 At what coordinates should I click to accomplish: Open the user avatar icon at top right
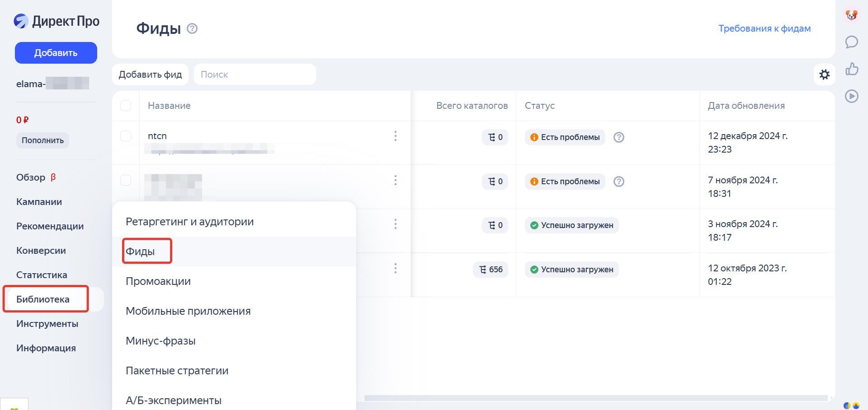coord(852,15)
